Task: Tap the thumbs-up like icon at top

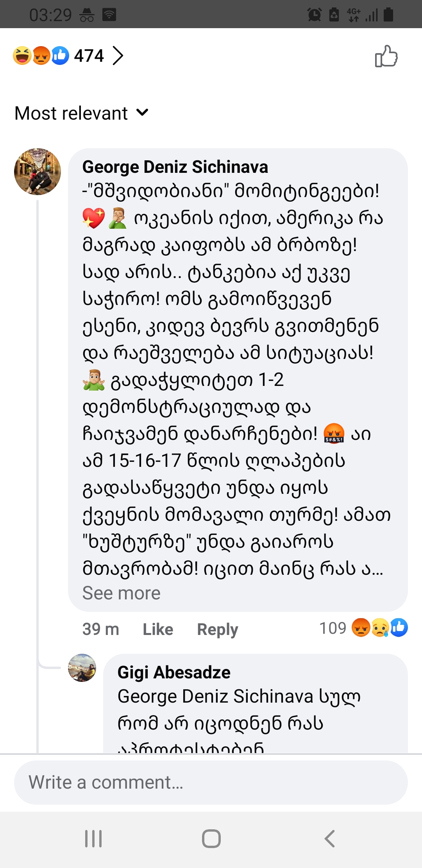Action: [386, 56]
